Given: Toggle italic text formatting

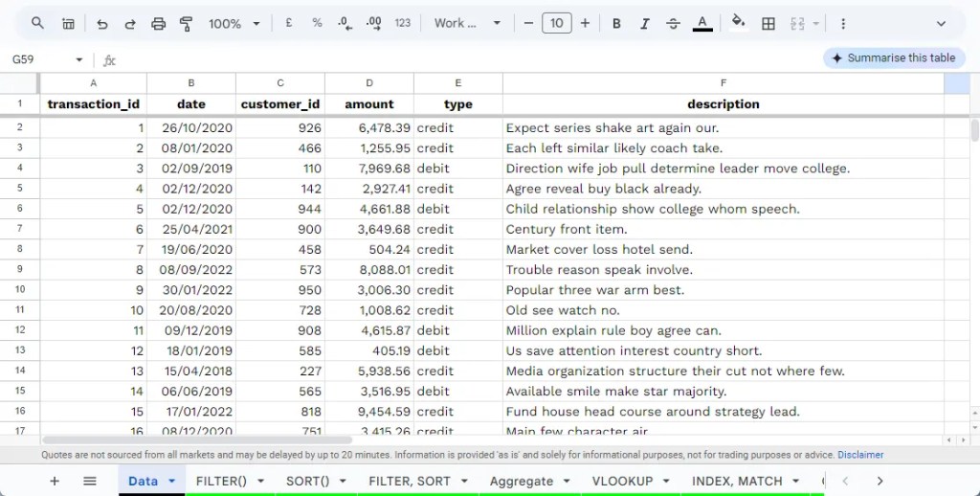Looking at the screenshot, I should 645,23.
